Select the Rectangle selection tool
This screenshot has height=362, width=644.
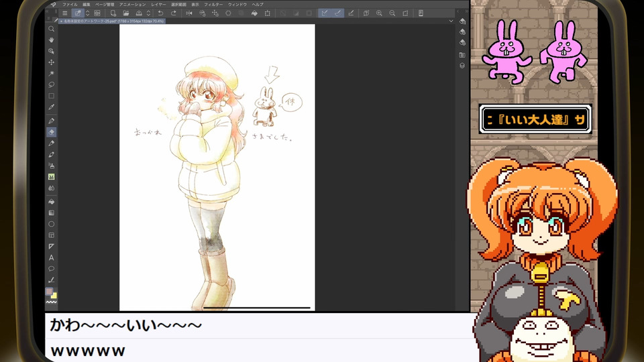52,96
